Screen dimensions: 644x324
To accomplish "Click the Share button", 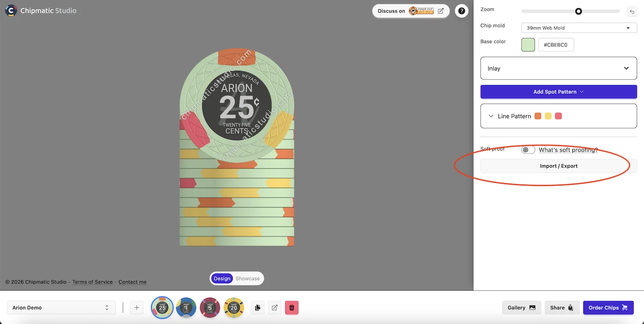I will pos(562,308).
